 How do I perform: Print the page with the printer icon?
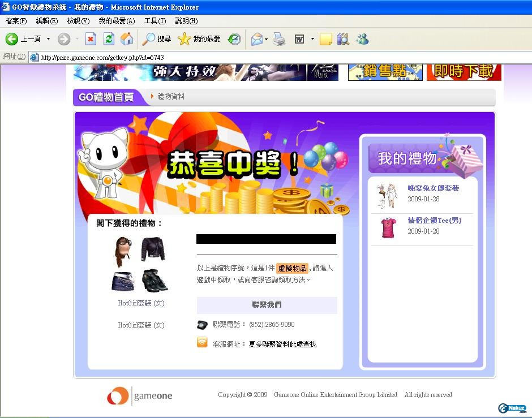point(279,39)
